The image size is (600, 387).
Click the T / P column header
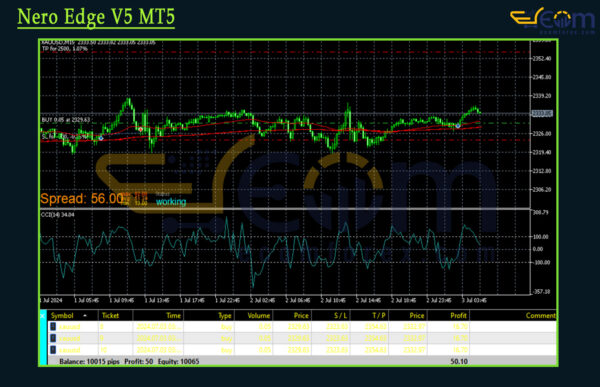pos(379,315)
